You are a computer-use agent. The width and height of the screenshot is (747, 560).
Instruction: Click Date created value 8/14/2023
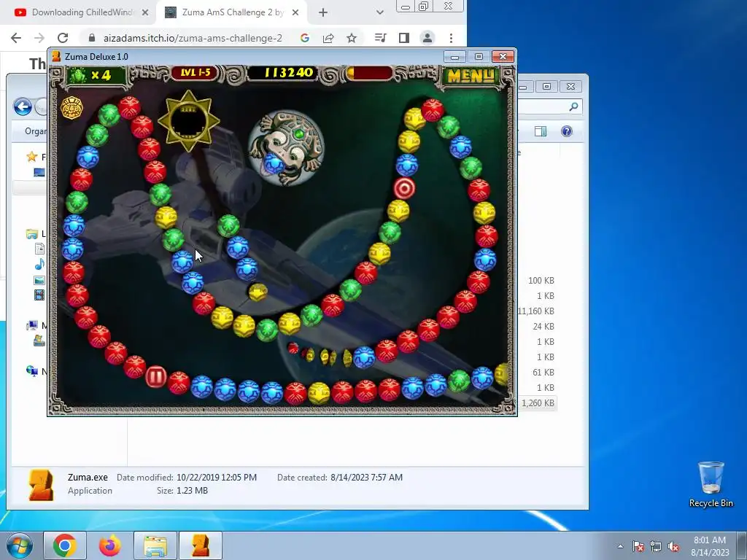366,477
